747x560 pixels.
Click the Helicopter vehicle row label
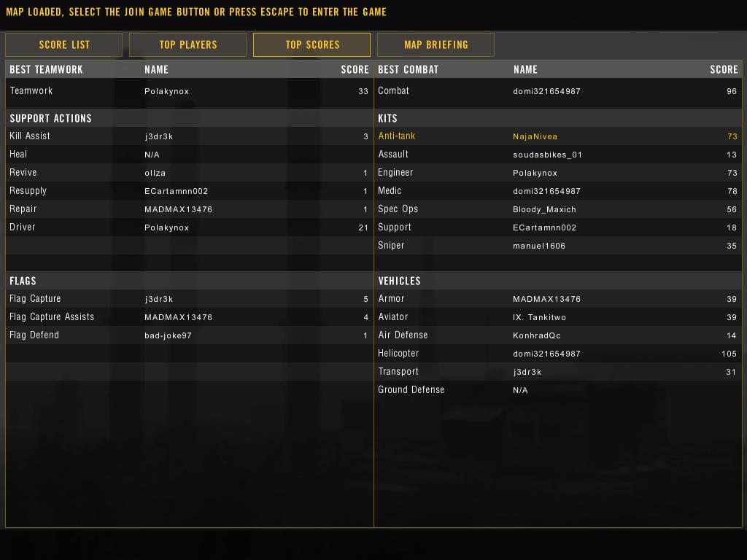click(x=398, y=354)
